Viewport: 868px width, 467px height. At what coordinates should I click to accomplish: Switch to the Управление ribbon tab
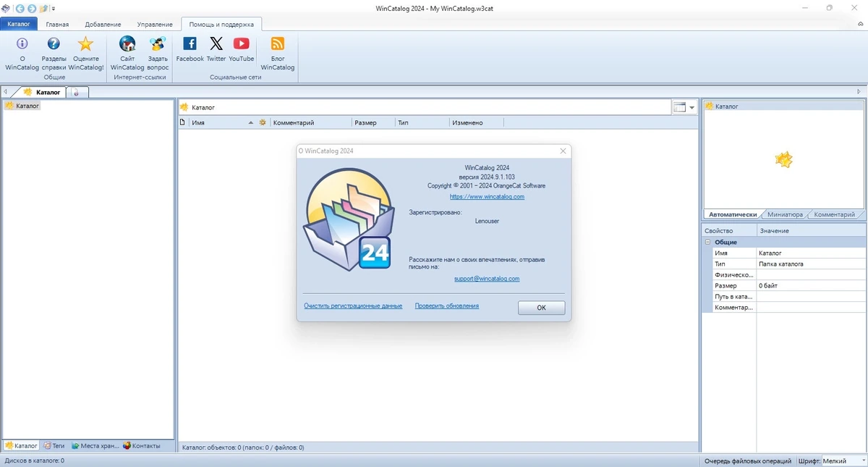[155, 24]
